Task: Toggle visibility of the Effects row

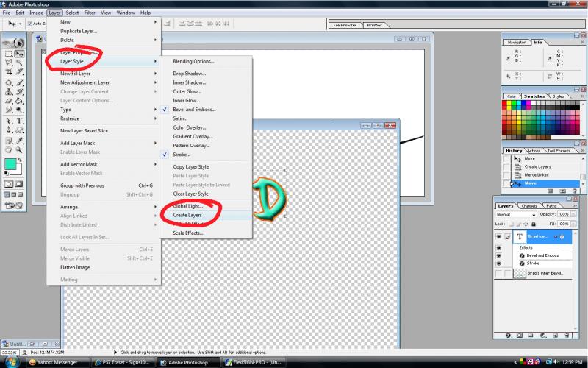Action: click(x=498, y=248)
